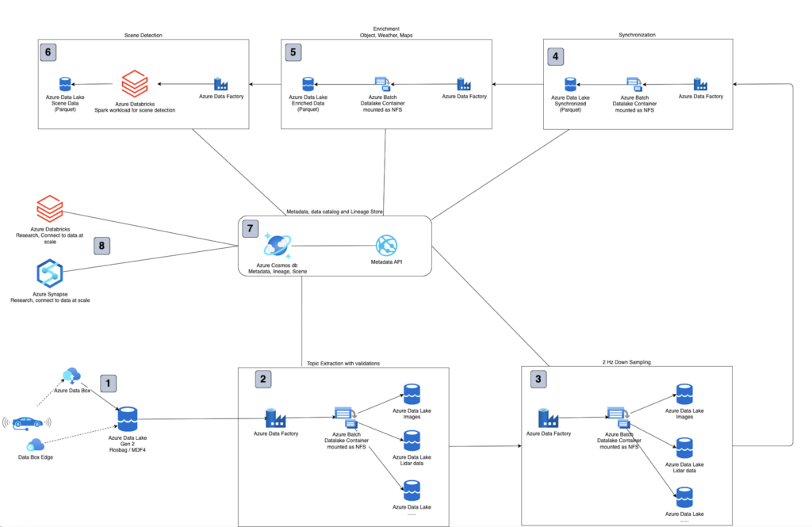Select the Azure Databricks icon in Scene Detection

pyautogui.click(x=134, y=83)
